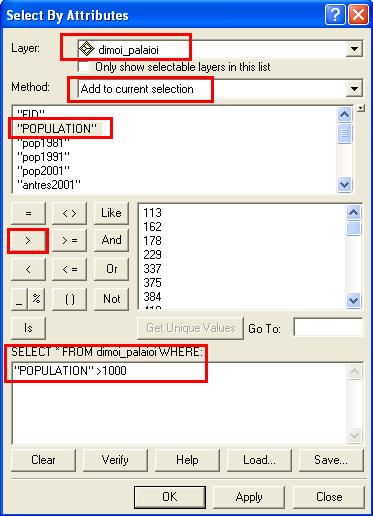373x516 pixels.
Task: Click the Go To input field
Action: pyautogui.click(x=328, y=327)
